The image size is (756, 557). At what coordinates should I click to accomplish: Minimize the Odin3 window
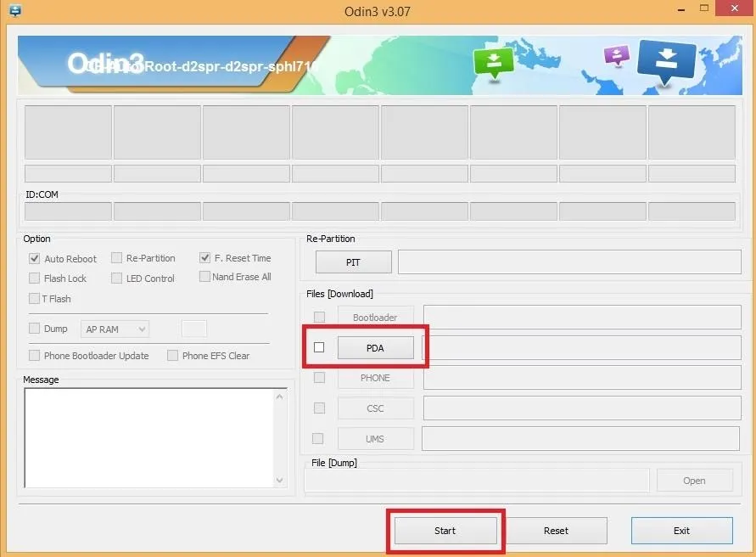point(681,9)
